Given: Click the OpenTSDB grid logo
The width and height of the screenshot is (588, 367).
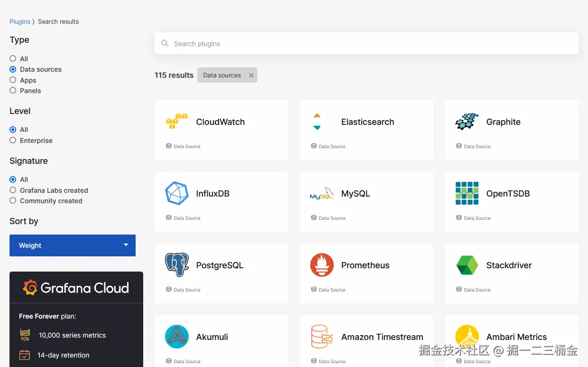Looking at the screenshot, I should (x=467, y=193).
